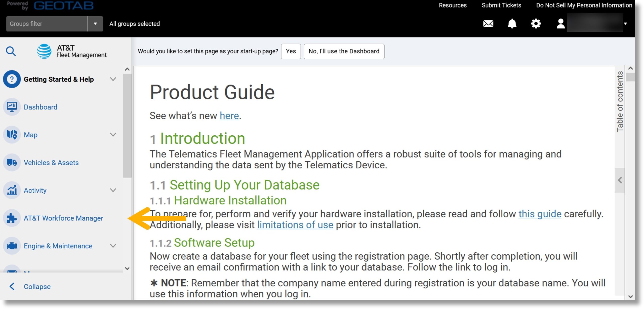The height and width of the screenshot is (309, 644).
Task: Click inside the Groups filter field
Action: point(47,24)
